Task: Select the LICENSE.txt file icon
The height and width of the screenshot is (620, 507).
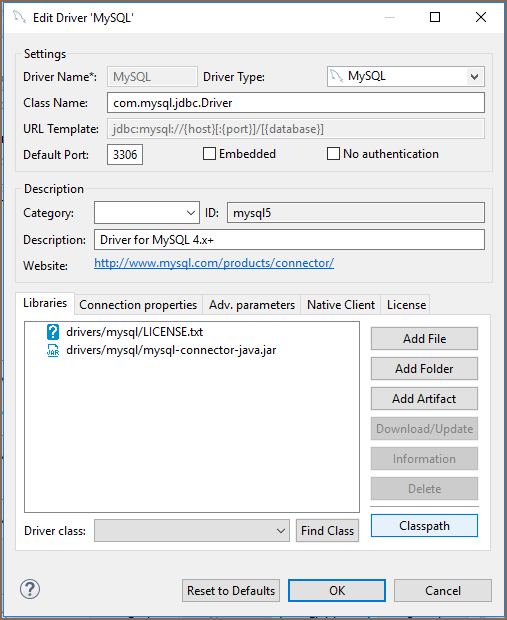Action: pos(53,332)
